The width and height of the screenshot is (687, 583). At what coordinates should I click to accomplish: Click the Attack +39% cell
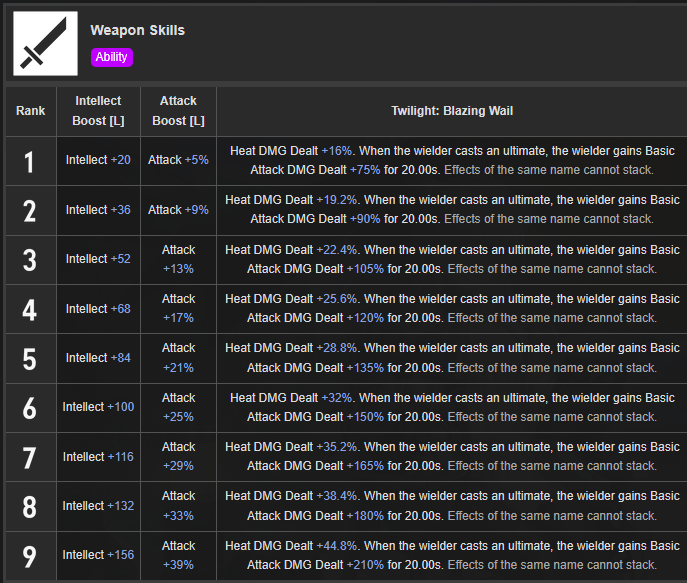point(178,556)
